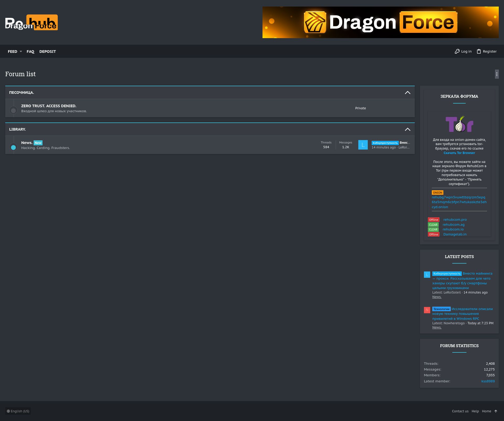This screenshot has width=504, height=421.
Task: Open the Dragon Force banner advertisement
Action: (380, 22)
